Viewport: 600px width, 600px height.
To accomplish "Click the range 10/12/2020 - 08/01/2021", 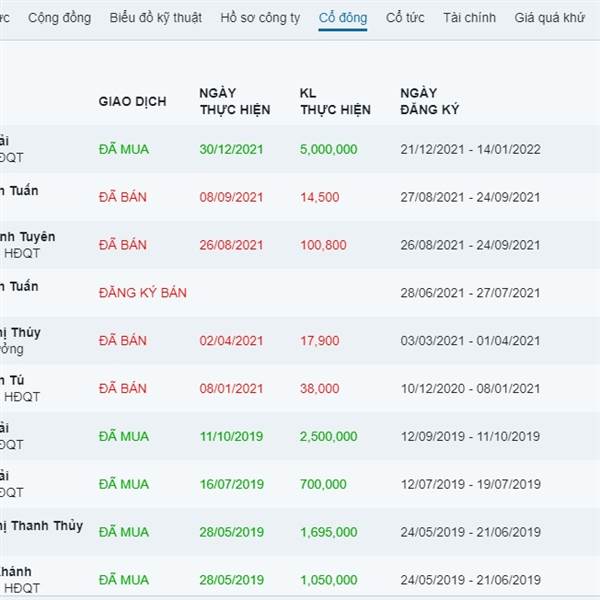I will tap(470, 388).
